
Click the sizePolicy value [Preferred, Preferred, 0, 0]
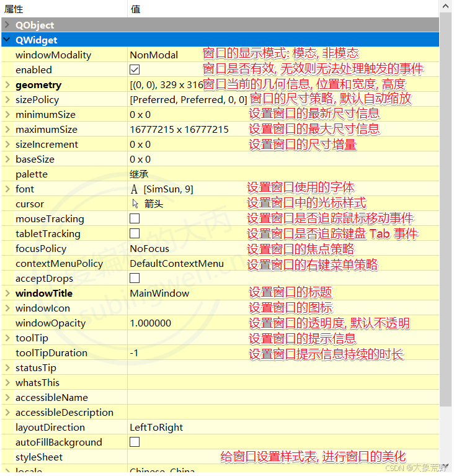tap(189, 99)
